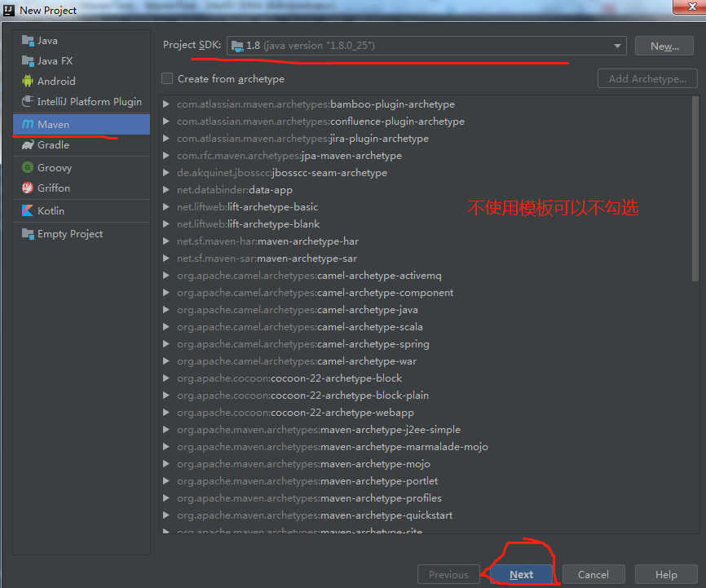Image resolution: width=706 pixels, height=588 pixels.
Task: Expand maven-archetype-sar node
Action: [x=166, y=259]
